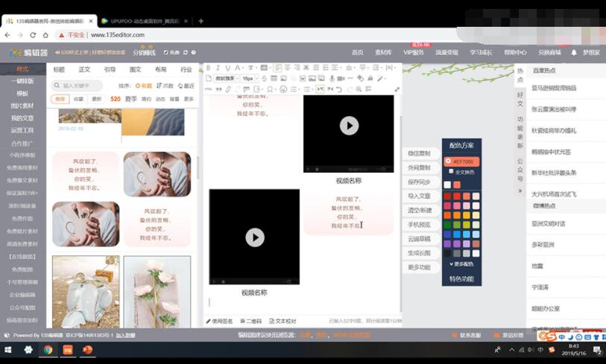This screenshot has width=606, height=364.
Task: Insert video with the camera icon
Action: (341, 78)
